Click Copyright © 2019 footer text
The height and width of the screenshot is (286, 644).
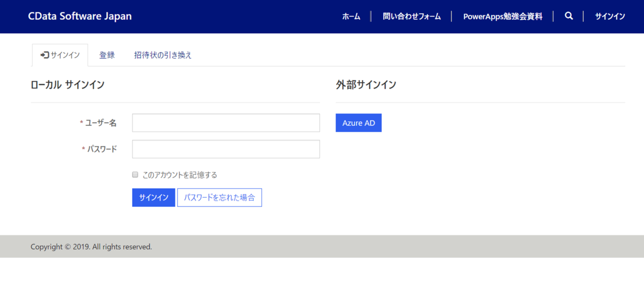91,247
